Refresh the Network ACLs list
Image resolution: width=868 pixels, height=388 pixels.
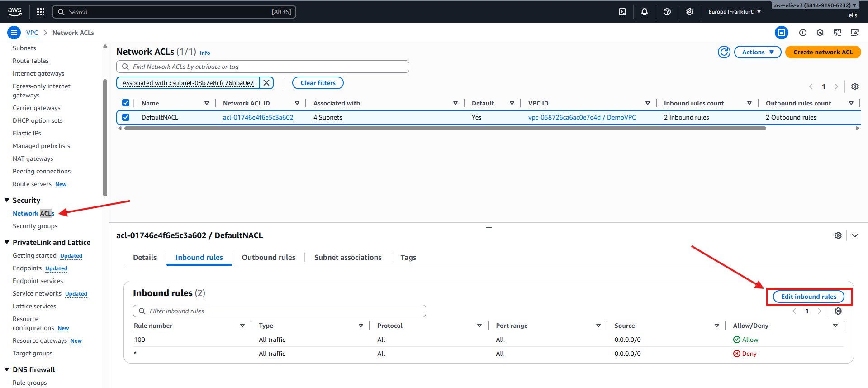(724, 52)
